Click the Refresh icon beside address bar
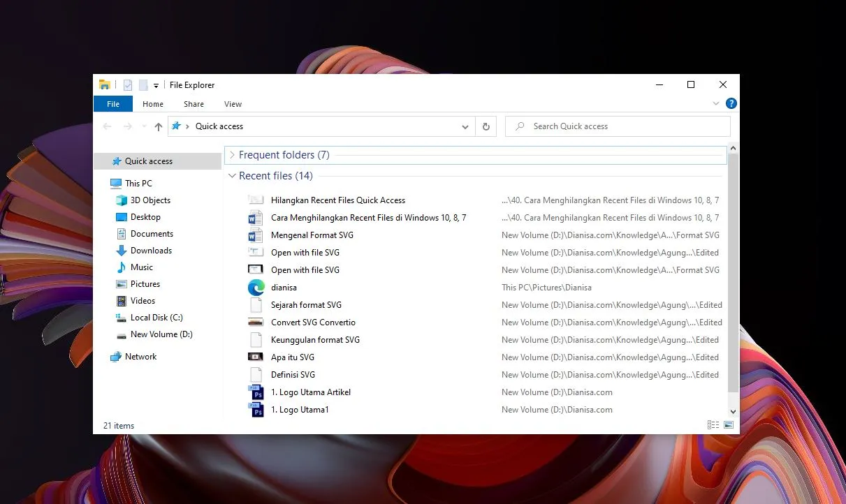Screen dimensions: 846x504 486,126
